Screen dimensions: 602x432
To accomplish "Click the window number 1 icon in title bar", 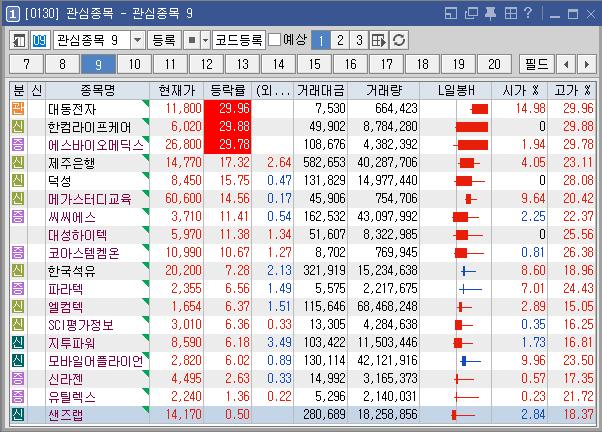I will click(13, 15).
